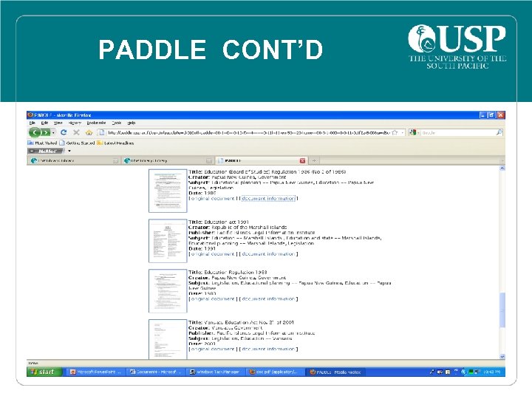
Task: Open the back/forward history dropdown arrow
Action: [54, 133]
